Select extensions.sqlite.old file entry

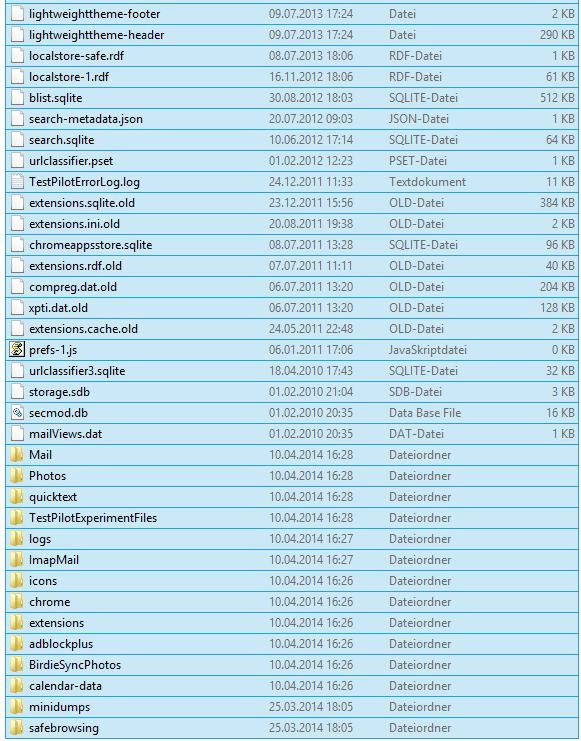tap(292, 203)
